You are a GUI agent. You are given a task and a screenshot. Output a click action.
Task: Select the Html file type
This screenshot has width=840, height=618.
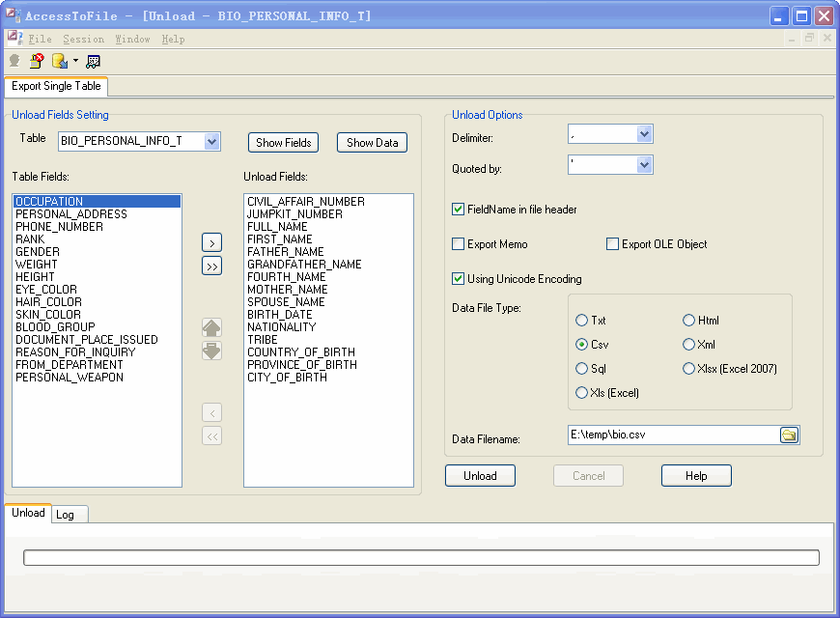click(688, 321)
